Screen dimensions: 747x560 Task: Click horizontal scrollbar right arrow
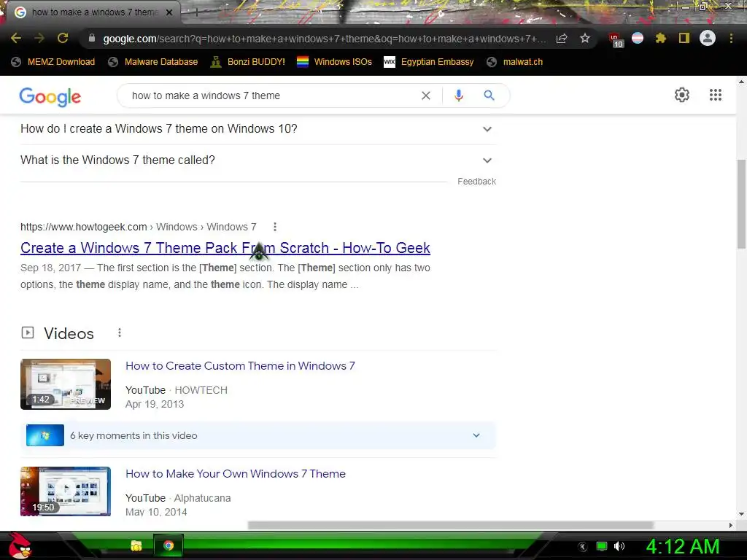(731, 525)
